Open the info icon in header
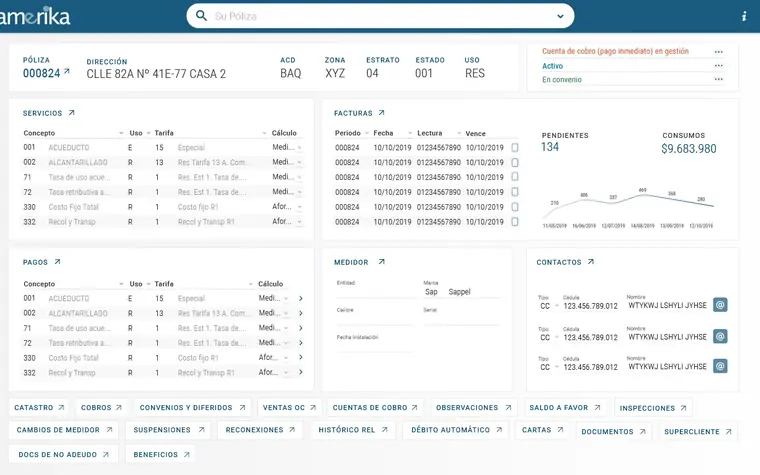The image size is (760, 475). [x=744, y=16]
